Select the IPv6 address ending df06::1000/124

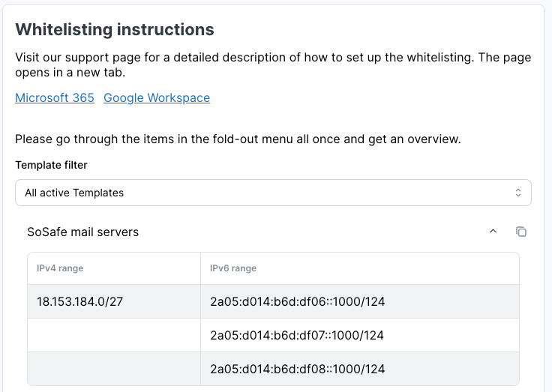(297, 301)
